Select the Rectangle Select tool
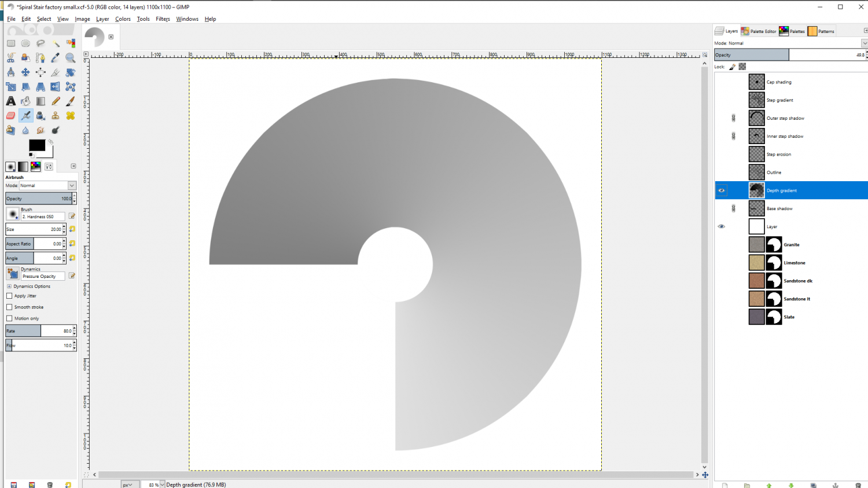This screenshot has height=488, width=868. point(11,43)
